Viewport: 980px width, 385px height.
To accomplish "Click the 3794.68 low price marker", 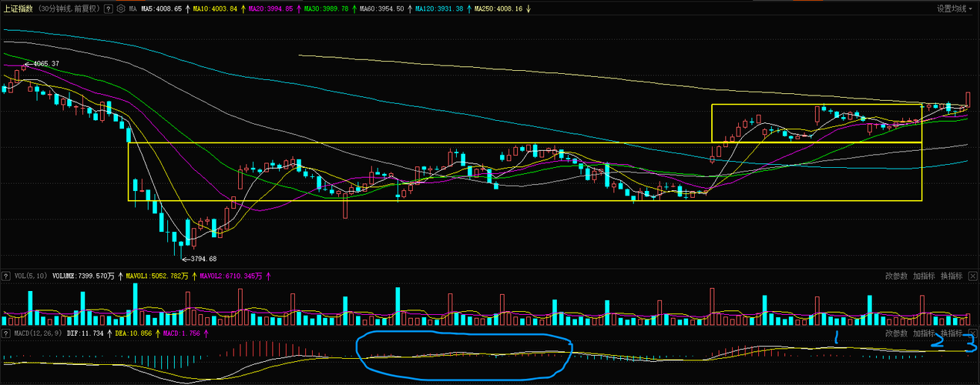I will point(199,259).
